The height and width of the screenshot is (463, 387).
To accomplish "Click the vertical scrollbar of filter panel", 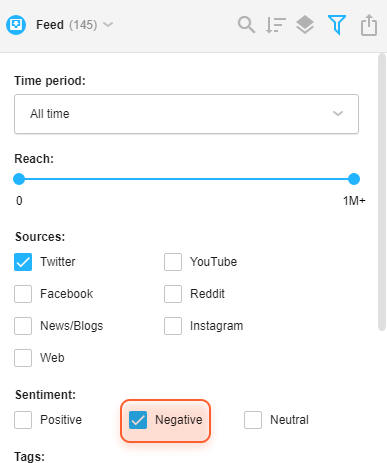I will click(x=382, y=192).
